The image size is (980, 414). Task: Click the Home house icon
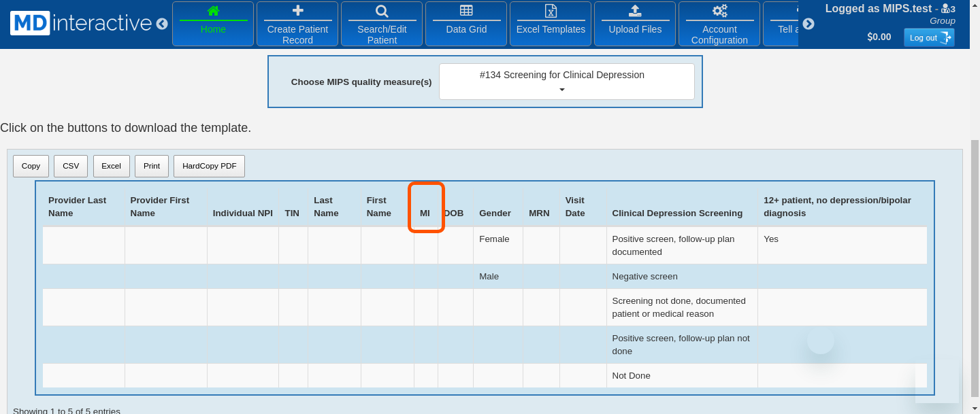pyautogui.click(x=213, y=11)
